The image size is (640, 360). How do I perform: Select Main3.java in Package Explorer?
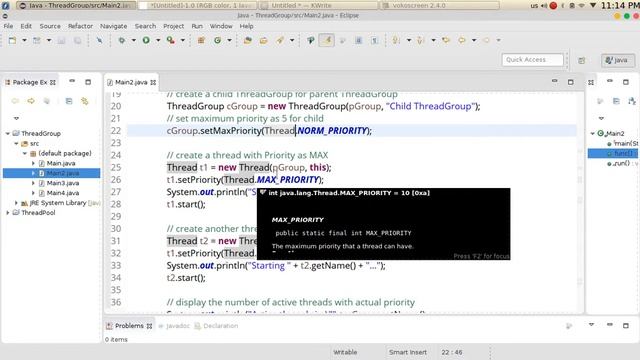[x=62, y=183]
